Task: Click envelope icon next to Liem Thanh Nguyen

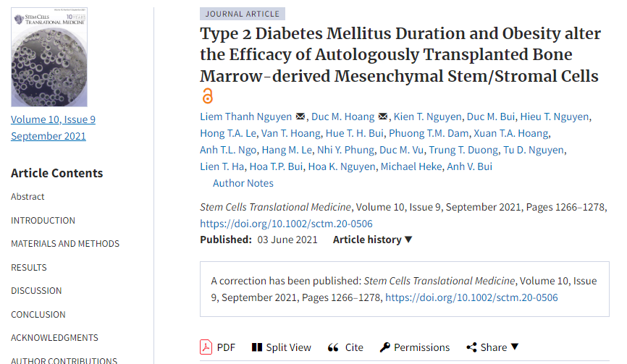Action: (x=300, y=117)
